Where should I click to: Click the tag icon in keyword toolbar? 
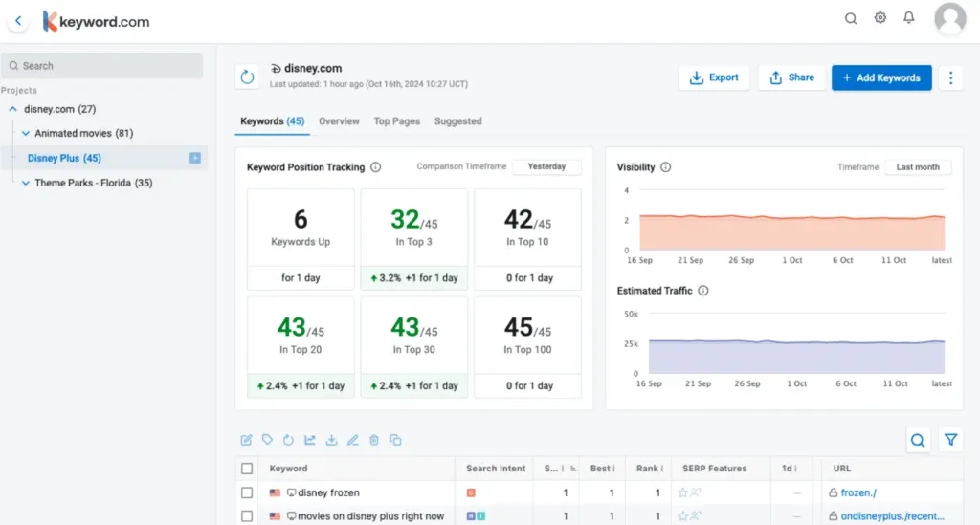coord(268,440)
